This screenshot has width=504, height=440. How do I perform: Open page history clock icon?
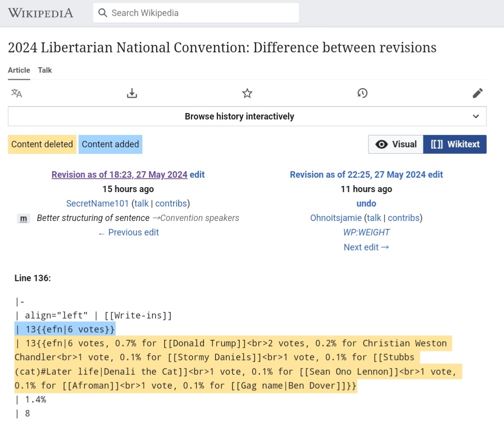pyautogui.click(x=362, y=93)
